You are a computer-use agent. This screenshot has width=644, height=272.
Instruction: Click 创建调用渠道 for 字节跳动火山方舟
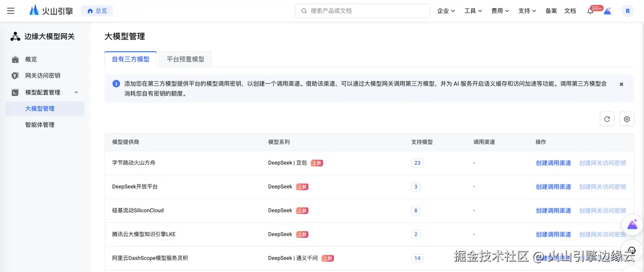(553, 163)
